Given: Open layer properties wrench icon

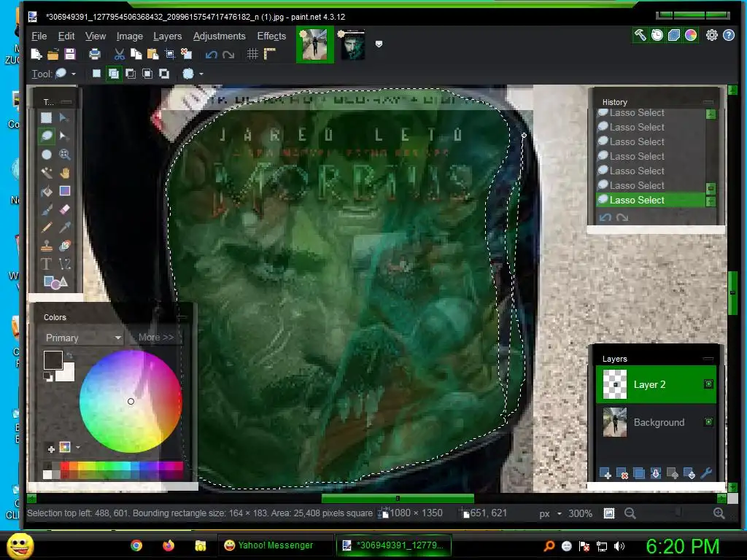Looking at the screenshot, I should (706, 473).
